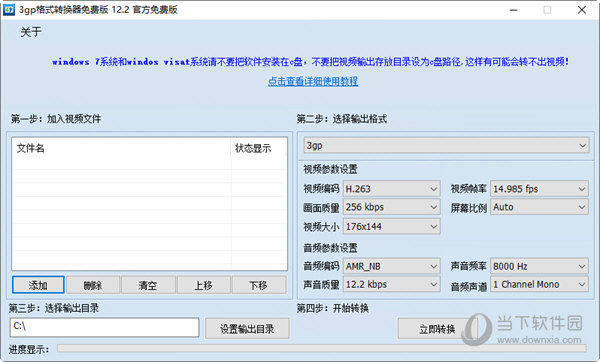Click the 删除 button
Viewport: 600px width, 362px height.
(93, 285)
